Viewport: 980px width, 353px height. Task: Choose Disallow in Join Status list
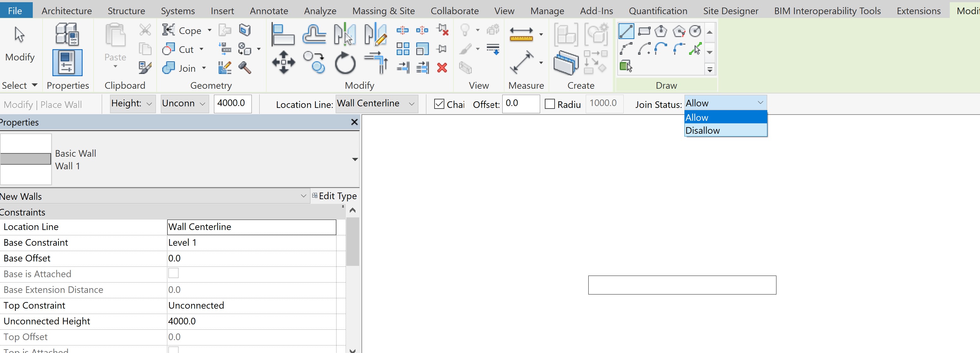(702, 130)
